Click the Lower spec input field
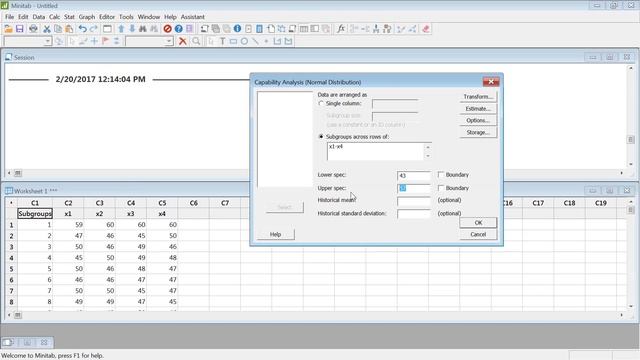640x360 pixels. [414, 176]
